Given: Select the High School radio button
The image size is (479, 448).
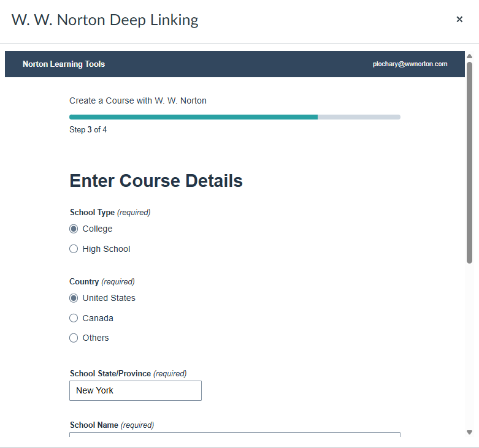Looking at the screenshot, I should click(74, 249).
